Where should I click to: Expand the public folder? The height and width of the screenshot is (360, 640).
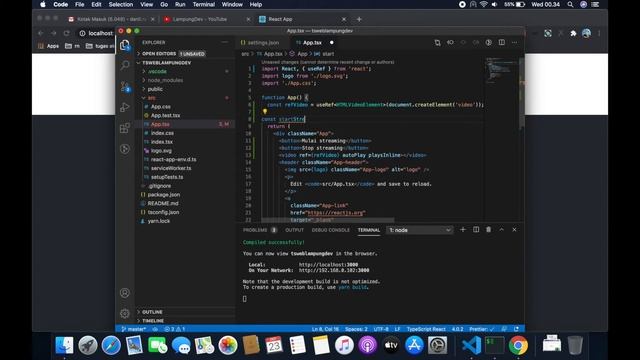click(x=185, y=89)
